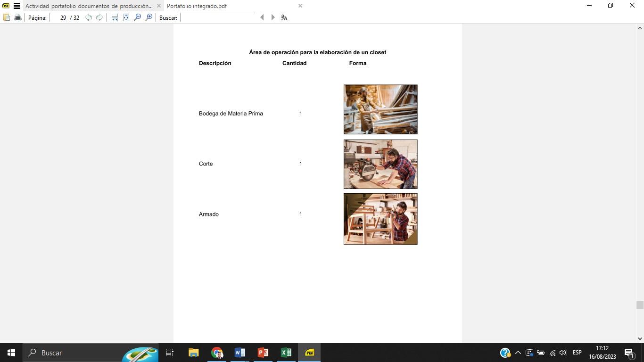
Task: Open the SumatraPDF hamburger menu
Action: pos(17,6)
